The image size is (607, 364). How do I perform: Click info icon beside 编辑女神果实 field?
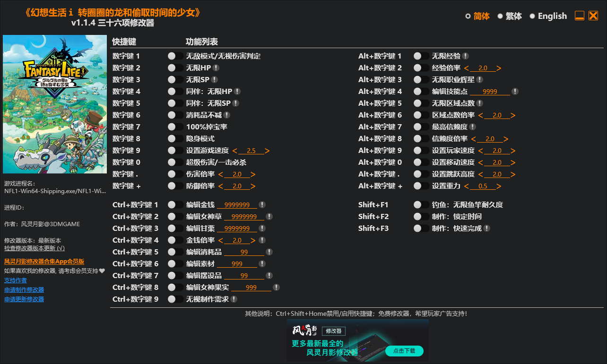pyautogui.click(x=276, y=288)
